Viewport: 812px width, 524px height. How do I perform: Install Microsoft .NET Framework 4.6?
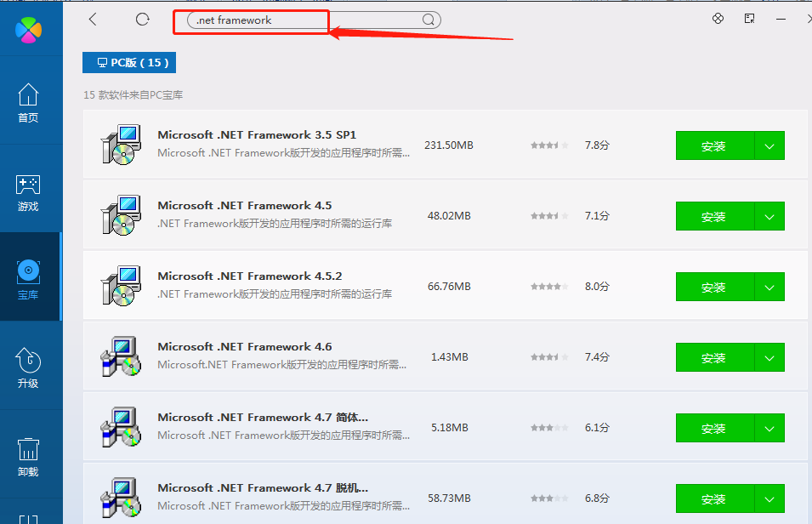(x=714, y=357)
